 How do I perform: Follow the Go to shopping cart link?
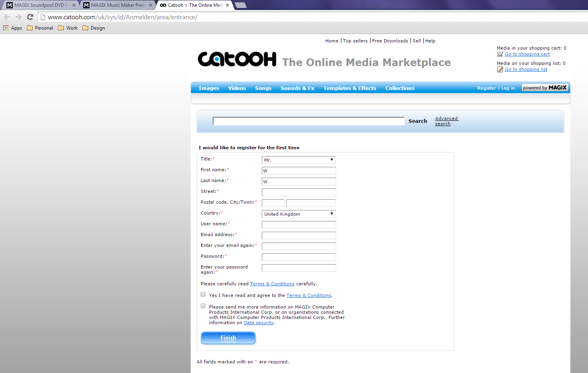[527, 54]
